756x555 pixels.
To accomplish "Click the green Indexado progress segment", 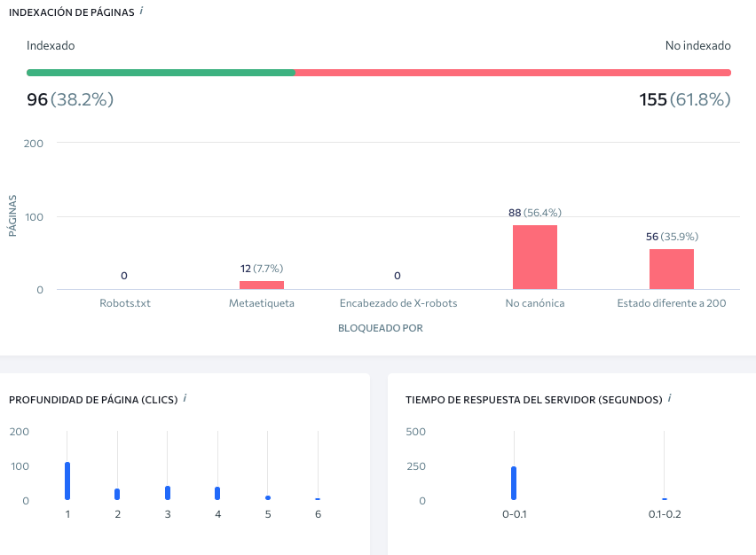I will coord(161,73).
